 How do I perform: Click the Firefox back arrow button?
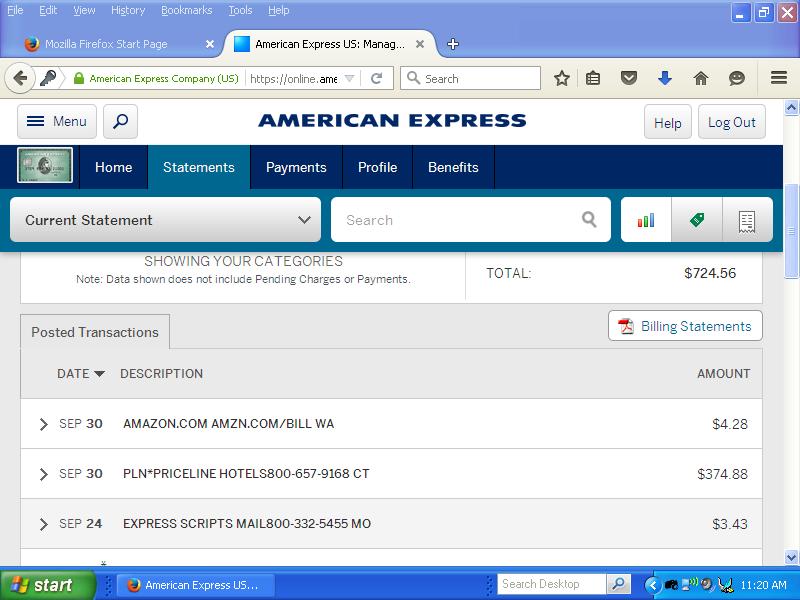click(x=20, y=79)
